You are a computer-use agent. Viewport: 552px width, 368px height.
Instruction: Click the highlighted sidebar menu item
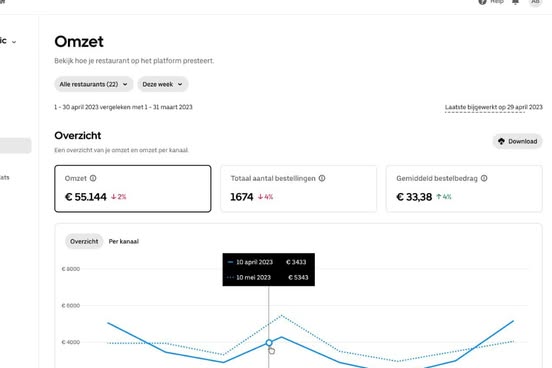point(15,146)
